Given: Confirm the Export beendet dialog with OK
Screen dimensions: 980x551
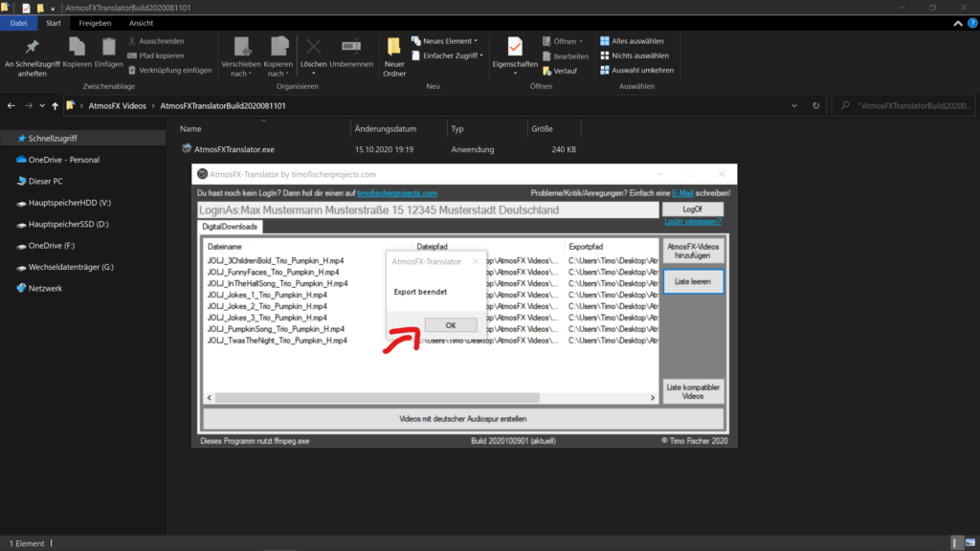Looking at the screenshot, I should [451, 325].
